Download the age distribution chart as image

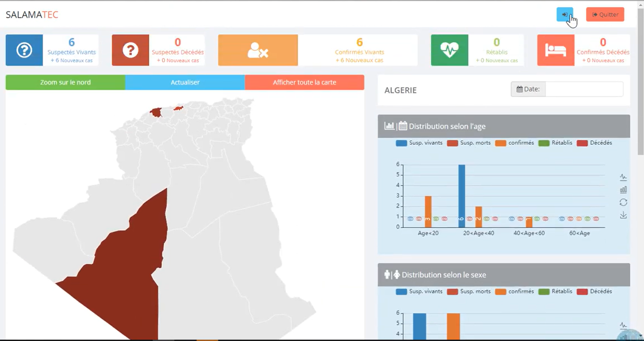click(623, 215)
